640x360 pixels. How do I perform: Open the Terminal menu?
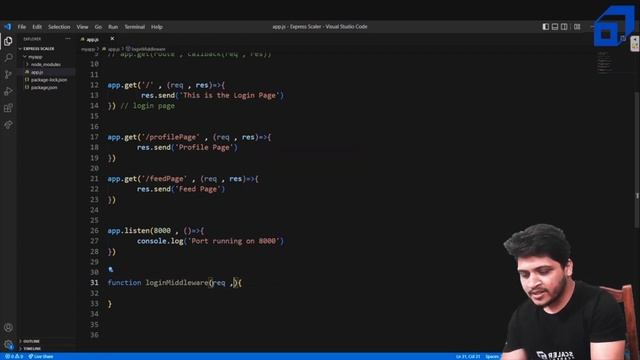[x=135, y=27]
